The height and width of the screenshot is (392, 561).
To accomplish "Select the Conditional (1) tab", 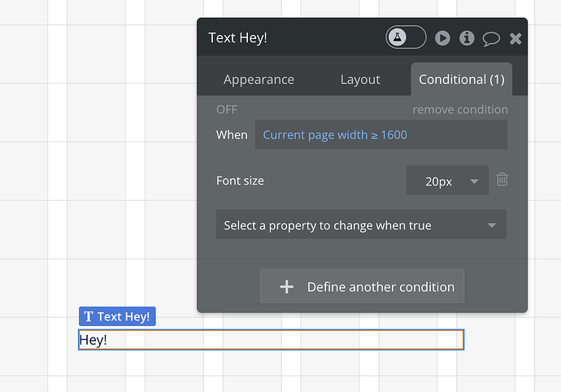I will 461,79.
